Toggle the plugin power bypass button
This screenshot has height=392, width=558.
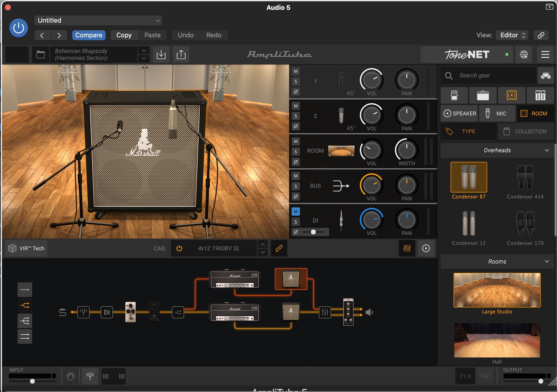click(x=18, y=28)
